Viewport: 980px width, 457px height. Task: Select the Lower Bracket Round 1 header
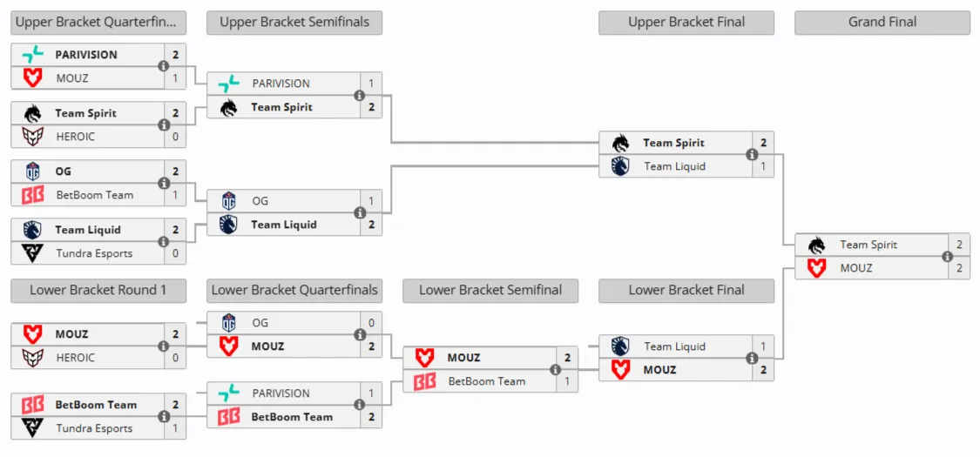[98, 291]
